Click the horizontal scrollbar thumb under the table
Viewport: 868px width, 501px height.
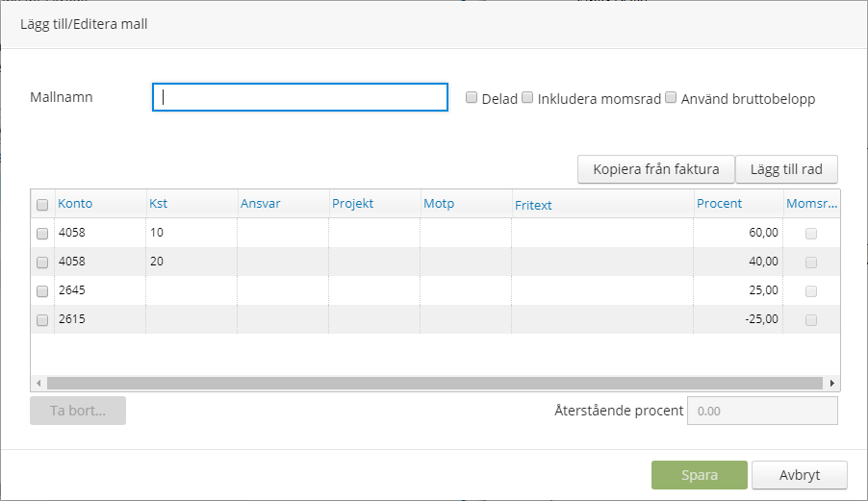(435, 384)
